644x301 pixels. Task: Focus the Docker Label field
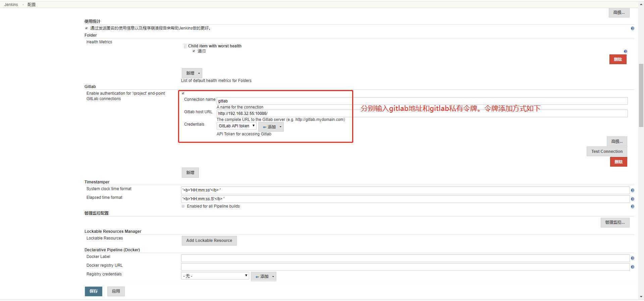(405, 258)
